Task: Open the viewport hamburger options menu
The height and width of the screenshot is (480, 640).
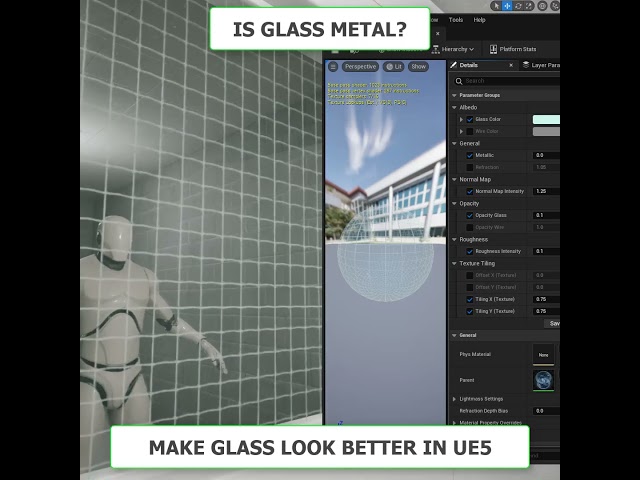Action: click(333, 67)
